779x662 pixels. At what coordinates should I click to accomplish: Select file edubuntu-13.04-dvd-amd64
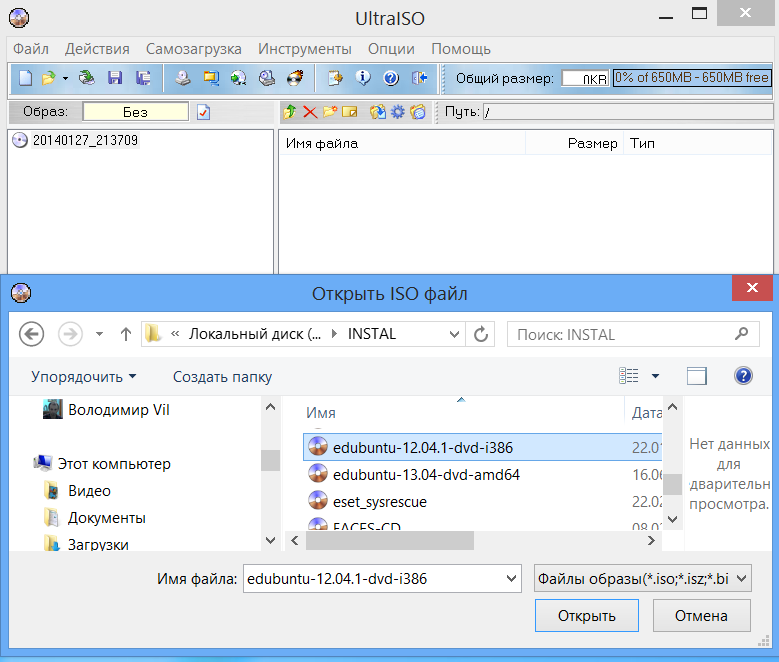426,475
